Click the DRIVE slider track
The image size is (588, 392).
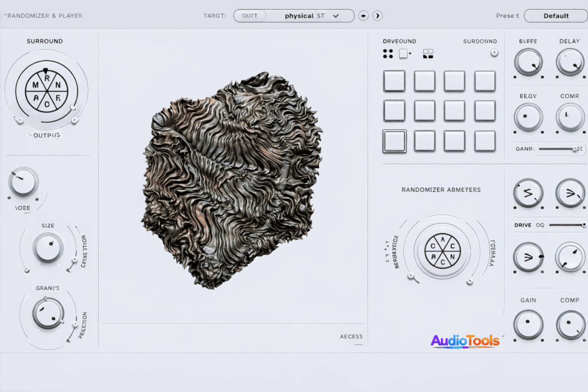(566, 225)
